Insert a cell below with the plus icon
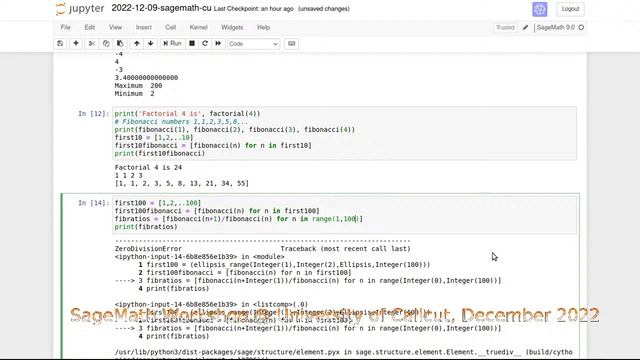 coord(76,44)
